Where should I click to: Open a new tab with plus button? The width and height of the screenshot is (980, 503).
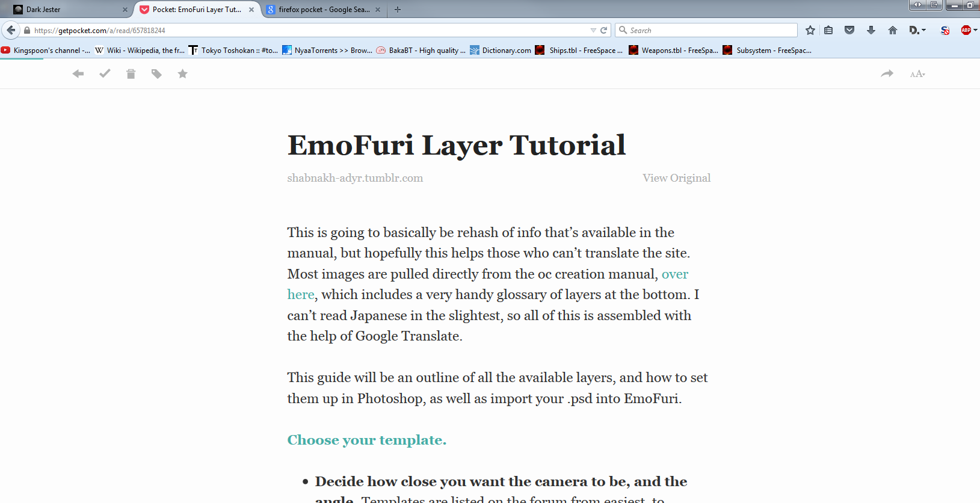click(398, 9)
